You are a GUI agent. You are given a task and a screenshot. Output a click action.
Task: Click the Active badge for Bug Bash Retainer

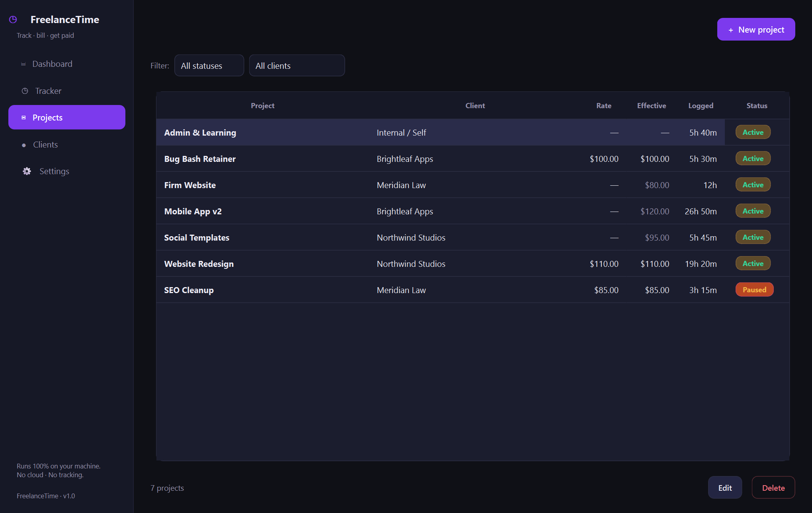click(753, 158)
